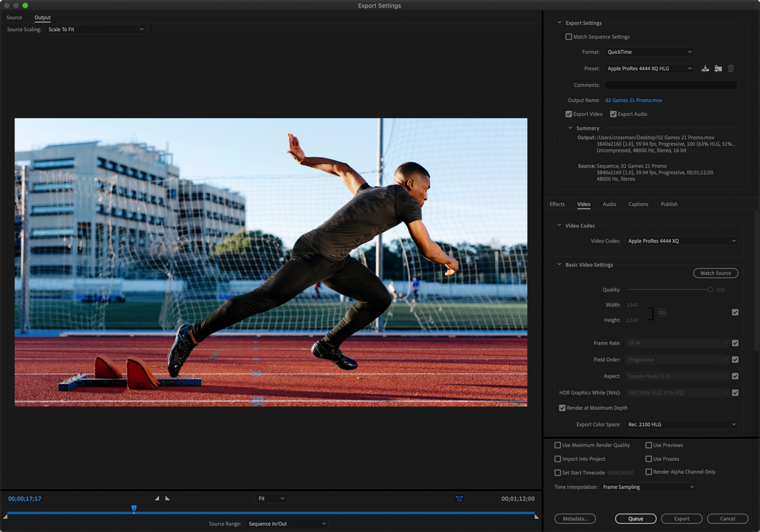Click the Set In Point marker icon
Viewport: 760px width, 532px height.
pos(157,498)
